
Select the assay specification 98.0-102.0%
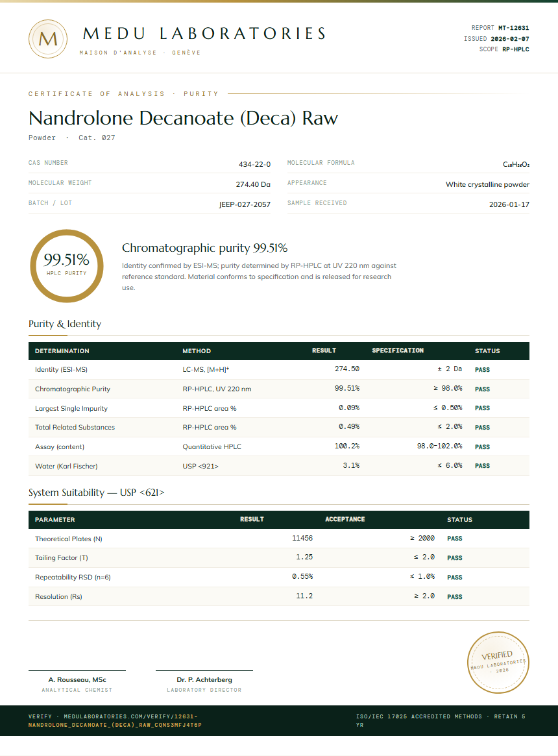[439, 446]
